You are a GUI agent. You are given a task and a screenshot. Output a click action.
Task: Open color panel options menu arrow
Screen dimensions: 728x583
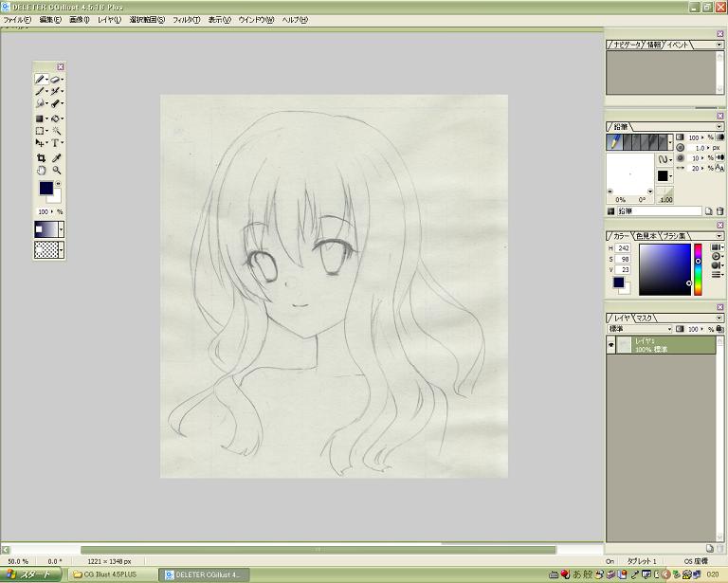(x=719, y=236)
